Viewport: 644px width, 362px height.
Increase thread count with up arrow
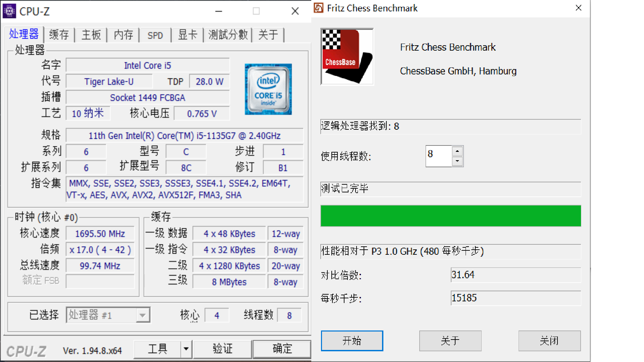(457, 151)
